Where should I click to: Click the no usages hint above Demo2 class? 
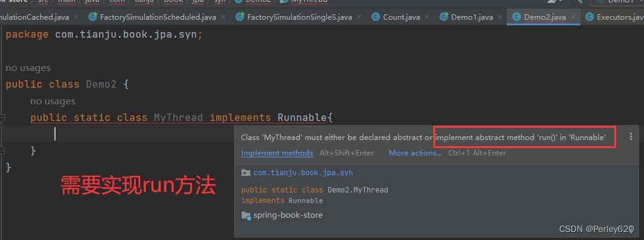(x=28, y=68)
